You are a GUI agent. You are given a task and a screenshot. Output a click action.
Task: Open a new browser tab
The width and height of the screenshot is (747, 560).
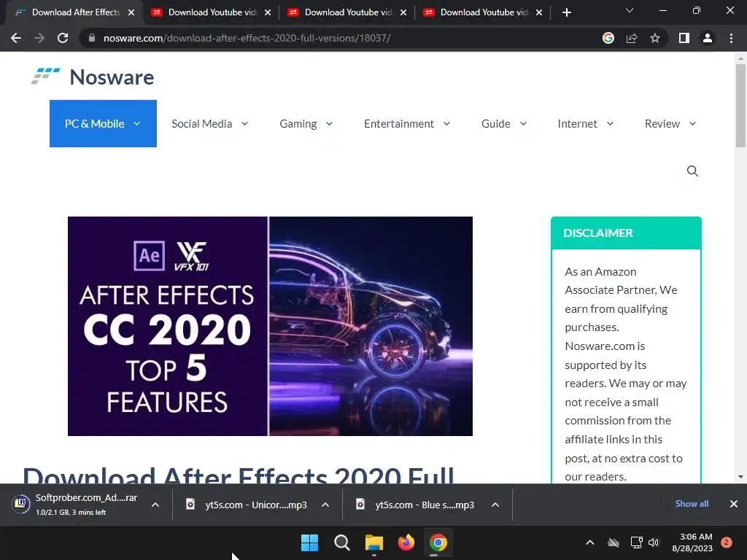566,12
